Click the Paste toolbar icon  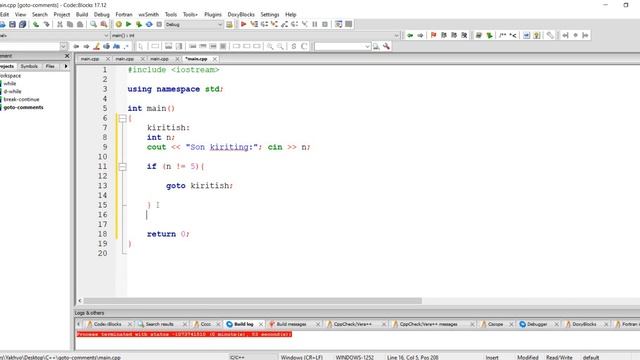80,24
